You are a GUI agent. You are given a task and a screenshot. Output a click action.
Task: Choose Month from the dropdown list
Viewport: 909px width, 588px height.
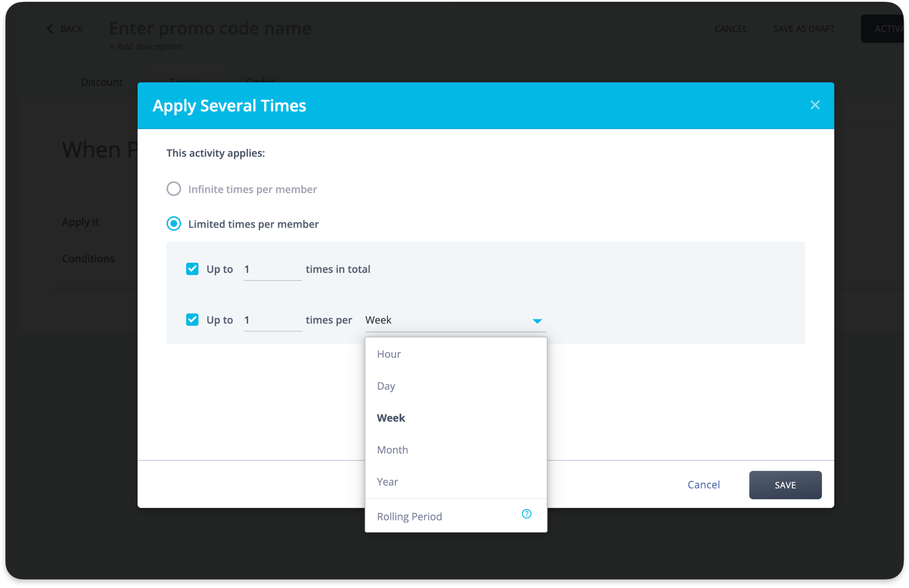click(392, 450)
